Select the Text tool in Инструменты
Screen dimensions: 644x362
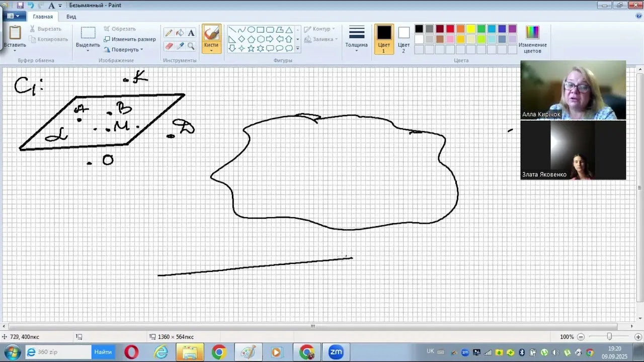191,33
